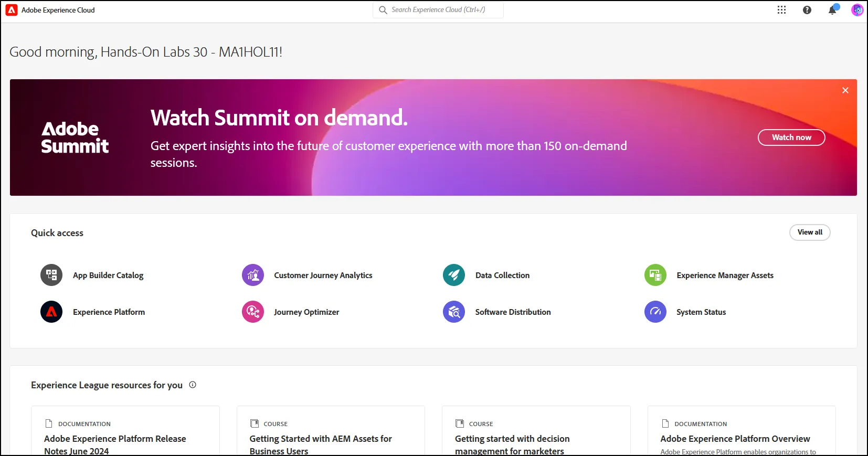
Task: Click the 'Adobe Experience Cloud' header title
Action: [58, 10]
